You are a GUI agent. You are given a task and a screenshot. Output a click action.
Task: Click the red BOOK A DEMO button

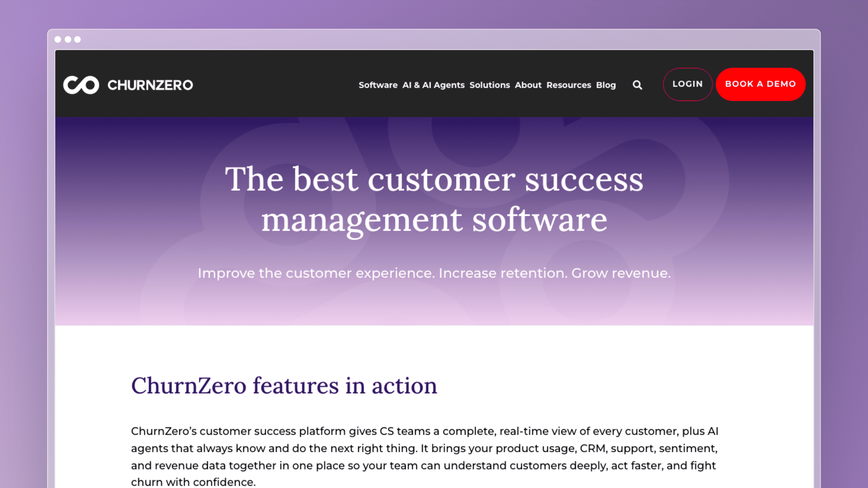point(761,84)
